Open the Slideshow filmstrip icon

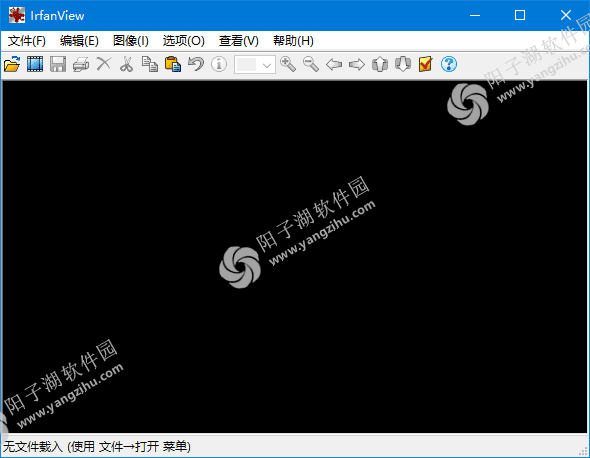[x=35, y=64]
